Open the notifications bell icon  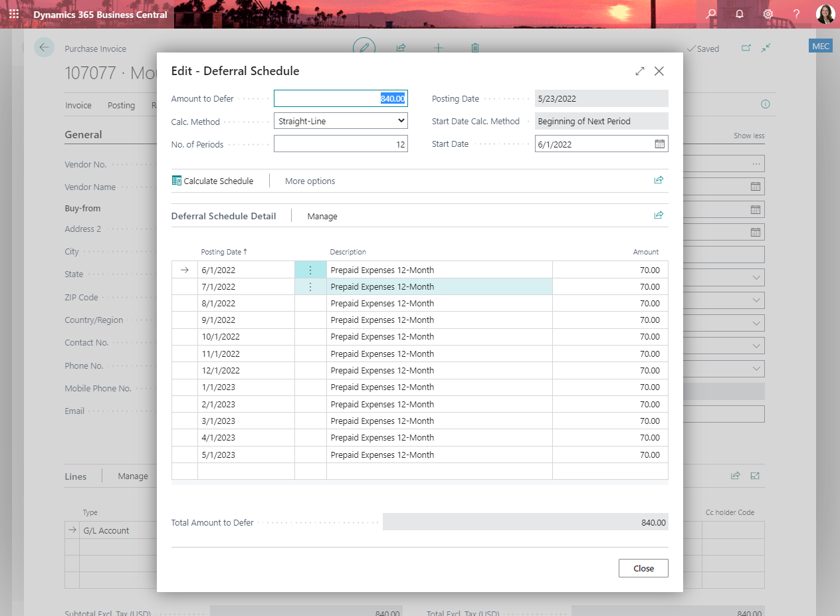tap(740, 14)
